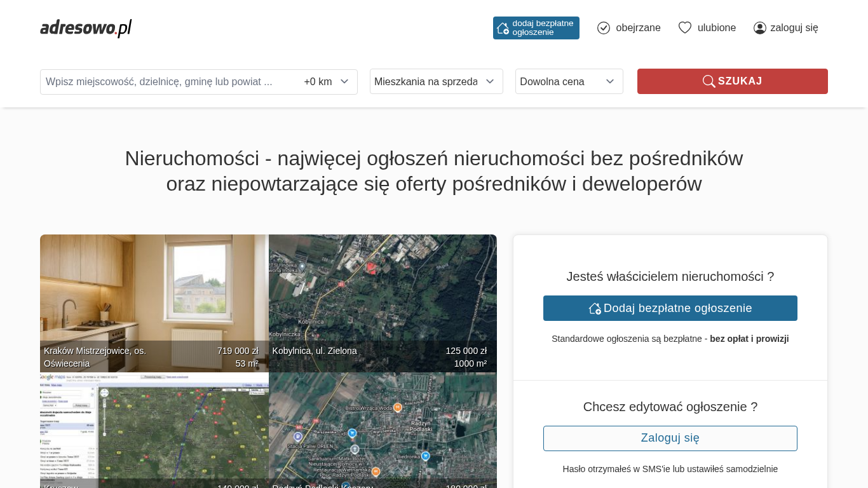Image resolution: width=868 pixels, height=488 pixels.
Task: Open the Mieszkania na sprzedaż dropdown
Action: point(436,81)
